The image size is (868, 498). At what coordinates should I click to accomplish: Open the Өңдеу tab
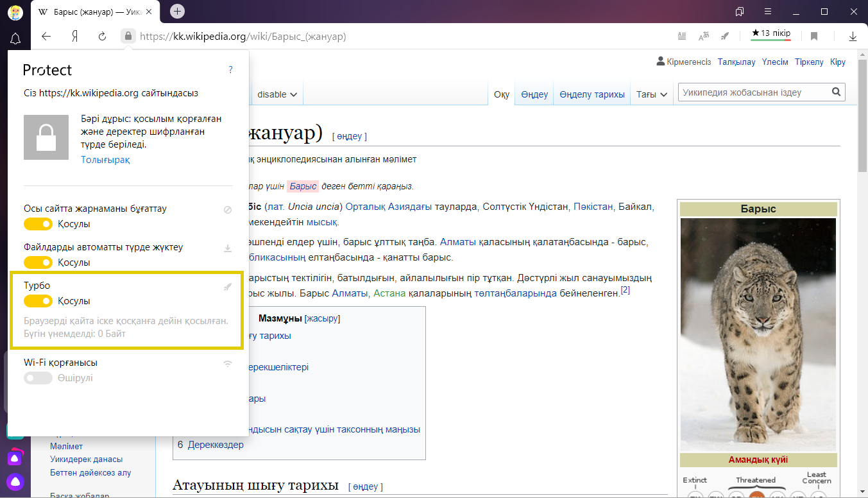point(534,94)
